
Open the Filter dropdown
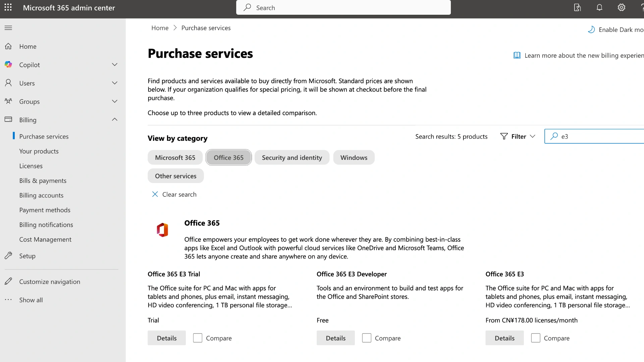click(x=518, y=136)
